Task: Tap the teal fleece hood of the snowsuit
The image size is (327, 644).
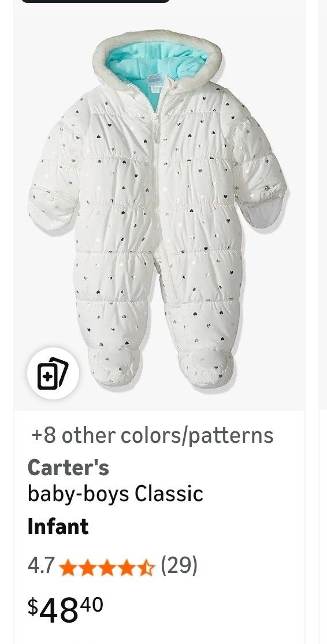Action: click(x=157, y=66)
